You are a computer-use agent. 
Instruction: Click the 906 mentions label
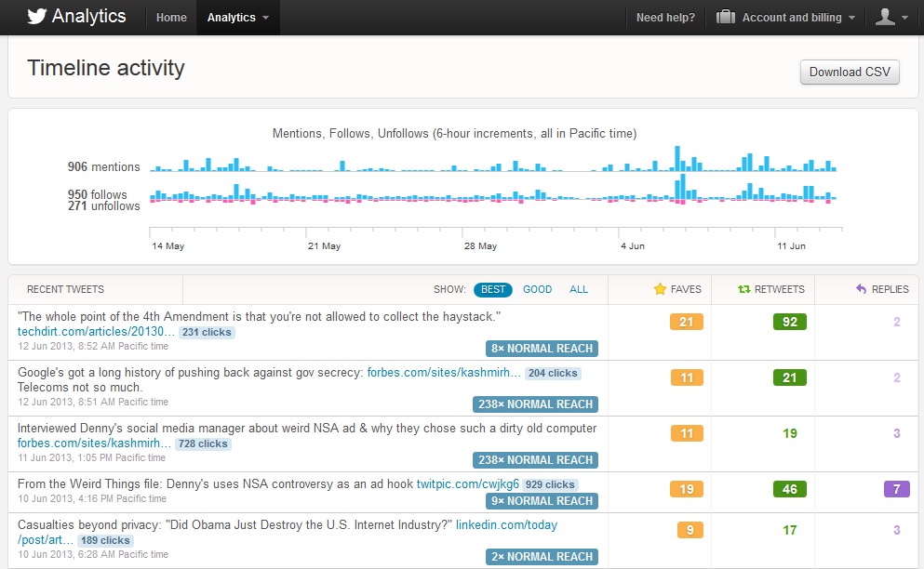point(103,166)
